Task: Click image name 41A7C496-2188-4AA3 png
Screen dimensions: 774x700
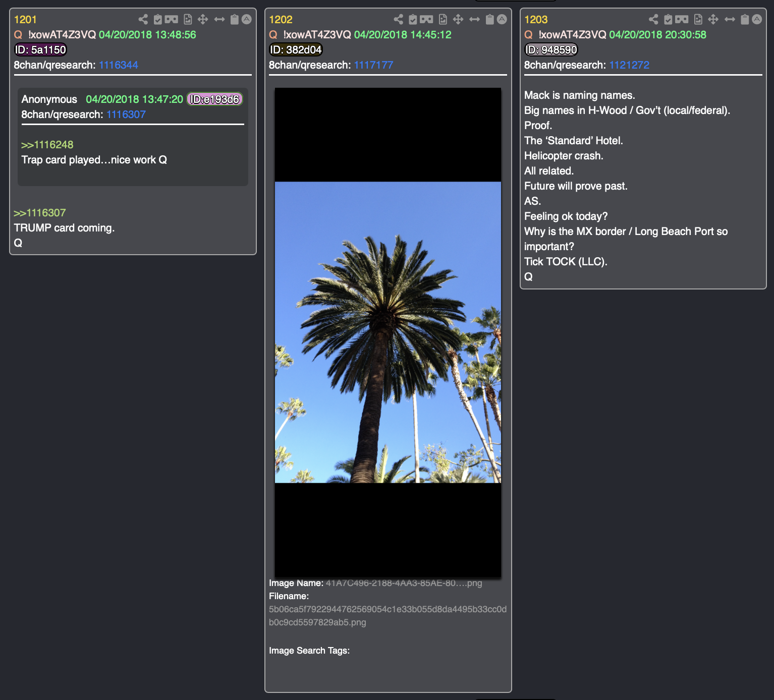Action: [404, 583]
